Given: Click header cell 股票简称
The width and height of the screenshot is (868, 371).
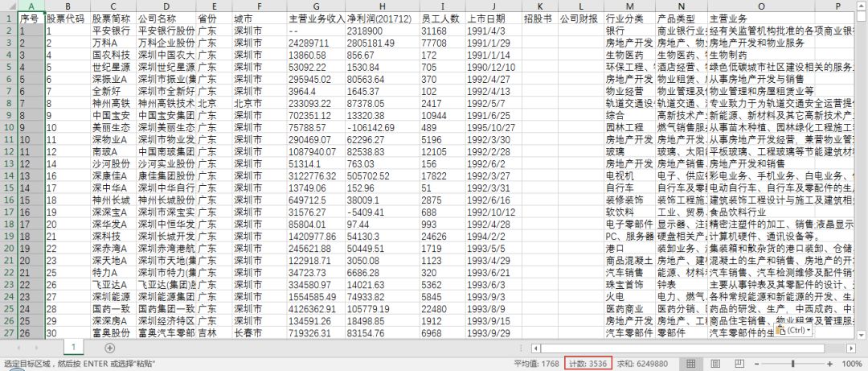Looking at the screenshot, I should point(113,19).
